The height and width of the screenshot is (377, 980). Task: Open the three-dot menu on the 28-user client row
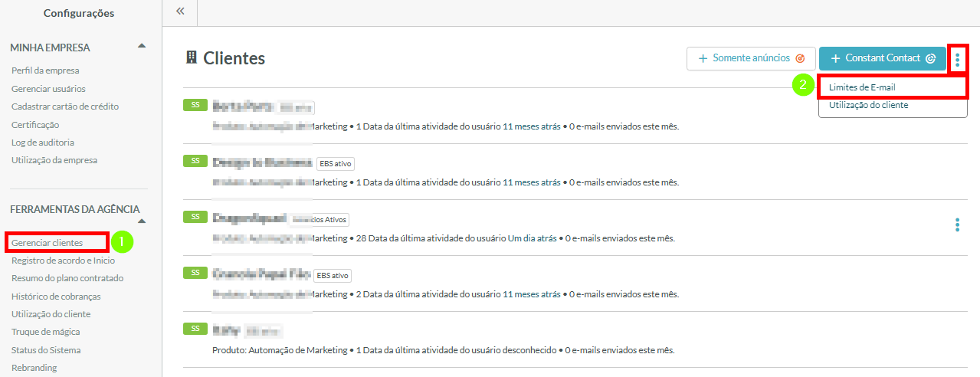[957, 225]
